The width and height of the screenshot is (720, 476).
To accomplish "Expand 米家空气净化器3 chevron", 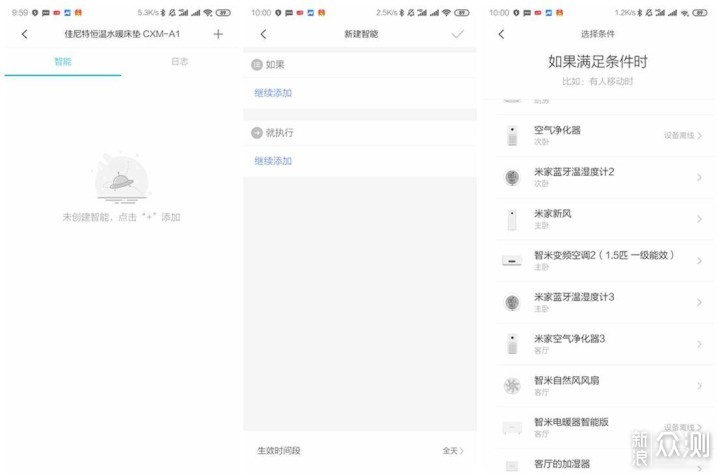I will tap(699, 344).
